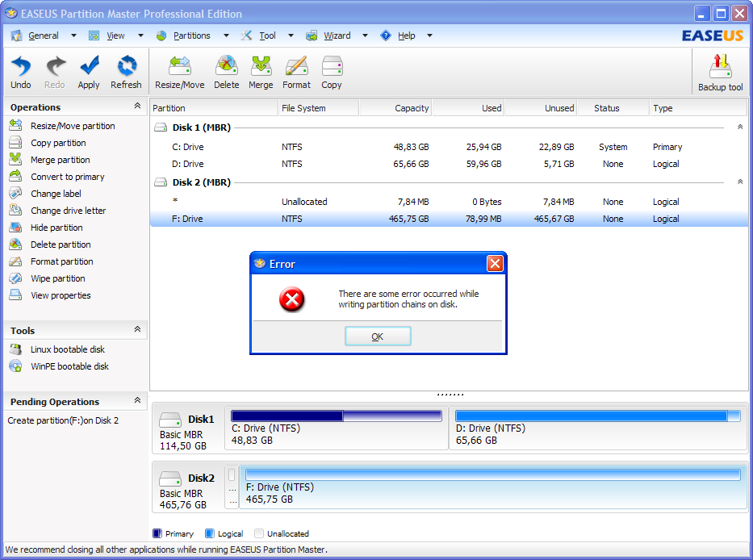Open the Partitions menu
This screenshot has height=560, width=753.
click(x=191, y=36)
